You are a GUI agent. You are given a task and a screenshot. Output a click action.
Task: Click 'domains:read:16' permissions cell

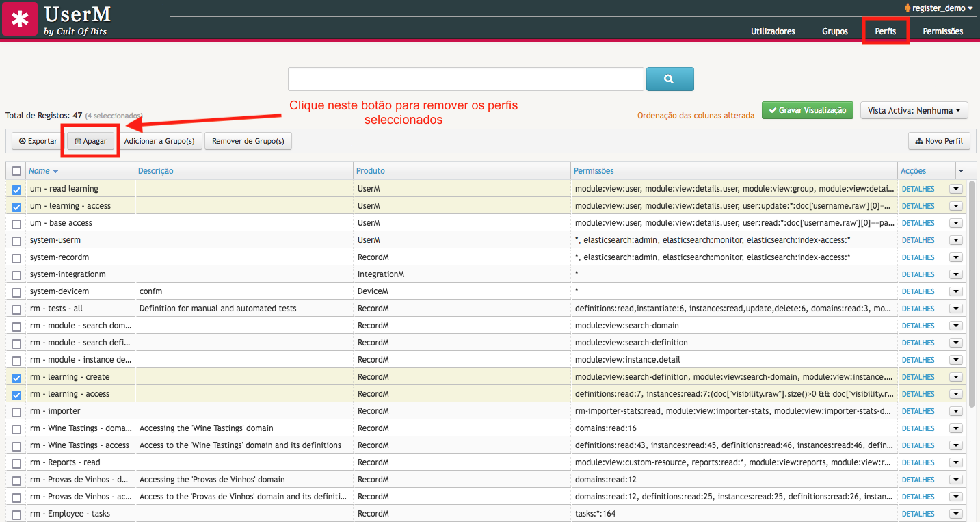click(606, 428)
